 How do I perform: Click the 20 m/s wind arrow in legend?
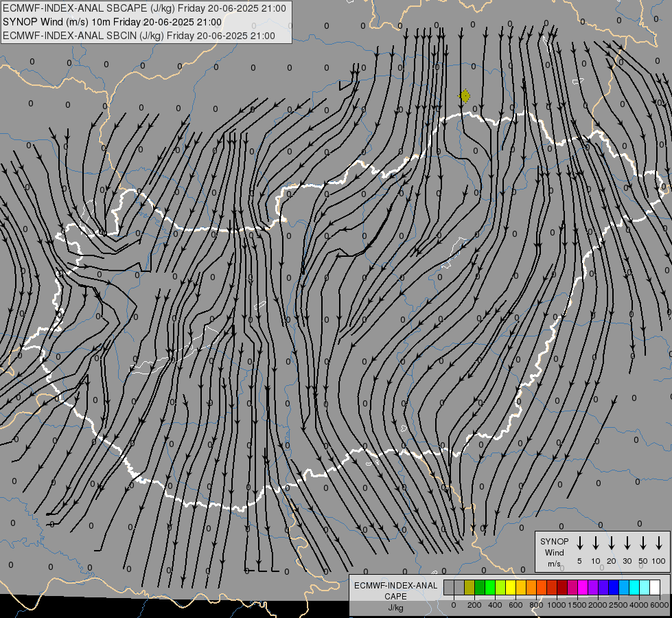(612, 543)
